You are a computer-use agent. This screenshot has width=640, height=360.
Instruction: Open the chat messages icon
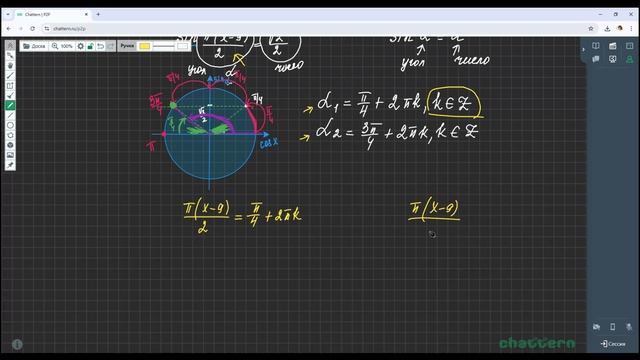click(x=596, y=59)
